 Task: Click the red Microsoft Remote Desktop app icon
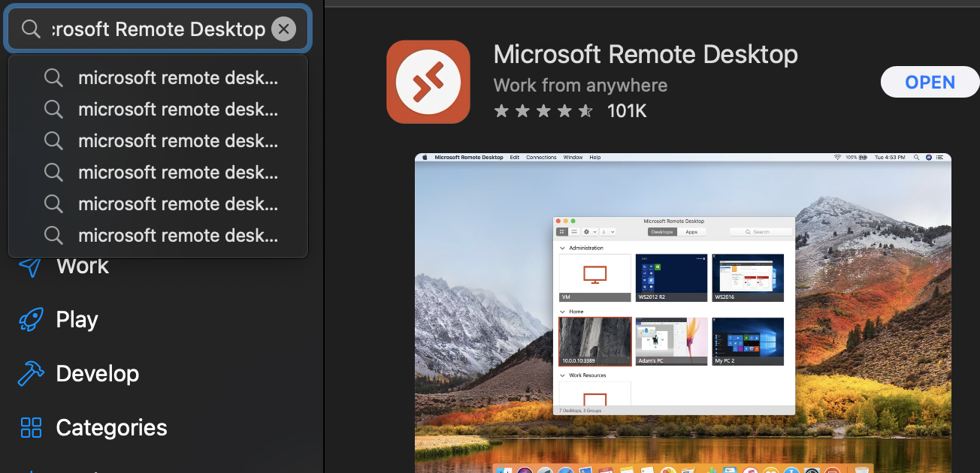tap(428, 82)
